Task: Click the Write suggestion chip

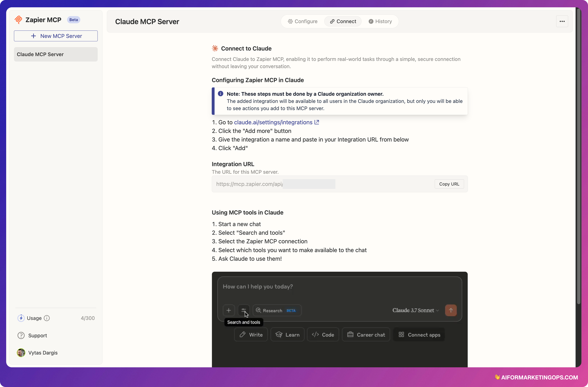Action: 251,335
